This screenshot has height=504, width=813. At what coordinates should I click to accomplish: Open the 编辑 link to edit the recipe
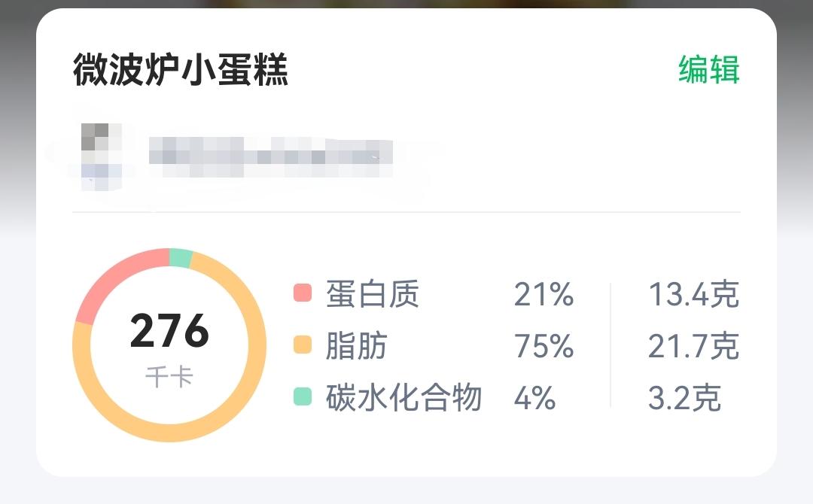708,68
